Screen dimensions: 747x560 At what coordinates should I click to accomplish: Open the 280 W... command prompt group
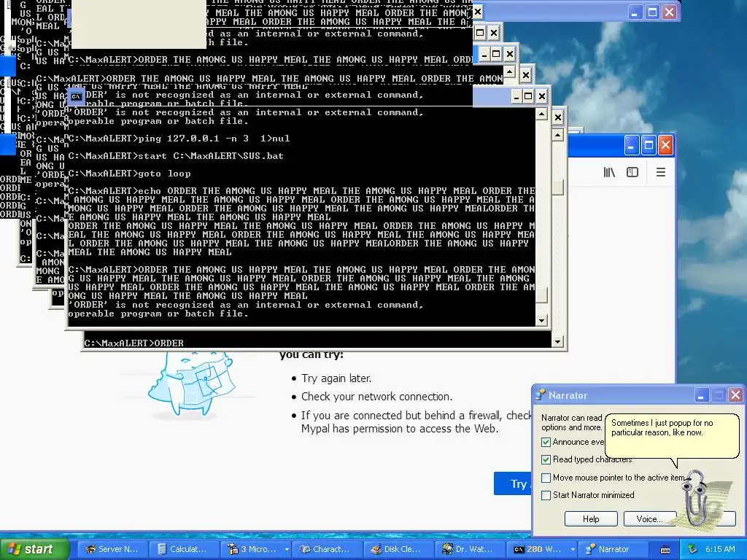pos(537,549)
